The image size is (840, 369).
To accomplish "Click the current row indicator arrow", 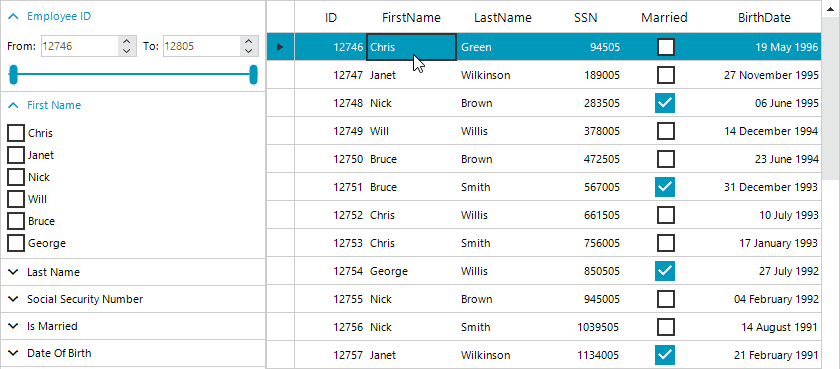I will [x=280, y=47].
